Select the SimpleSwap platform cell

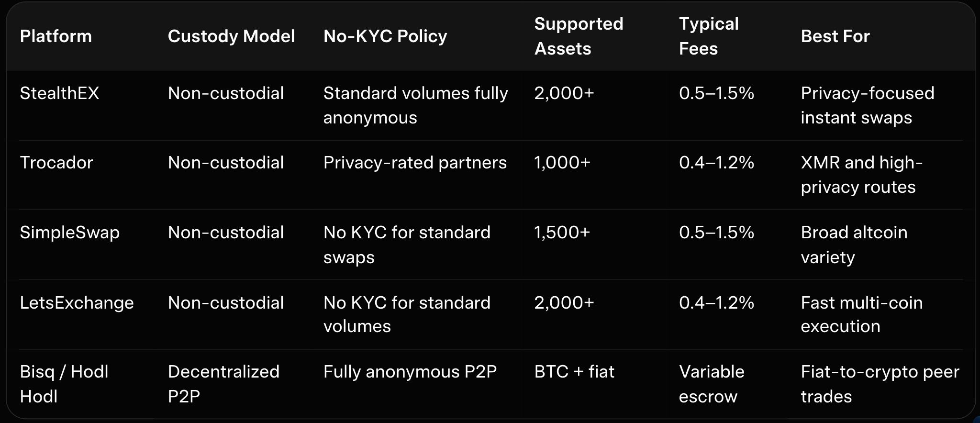(69, 233)
